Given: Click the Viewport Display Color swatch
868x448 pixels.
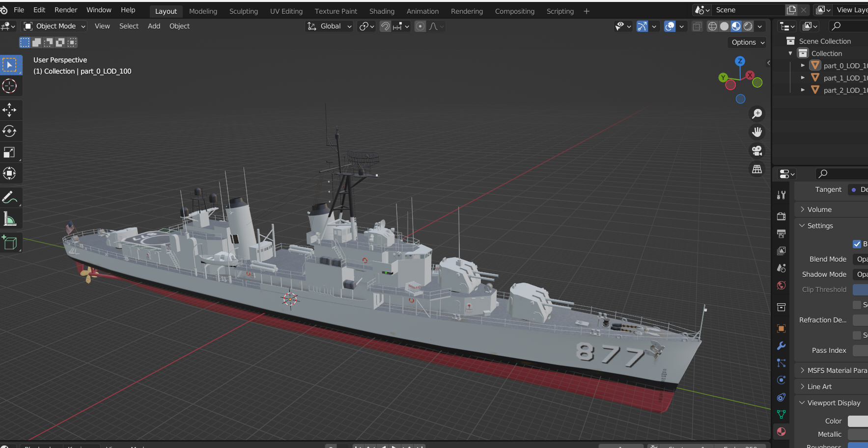Looking at the screenshot, I should (858, 421).
